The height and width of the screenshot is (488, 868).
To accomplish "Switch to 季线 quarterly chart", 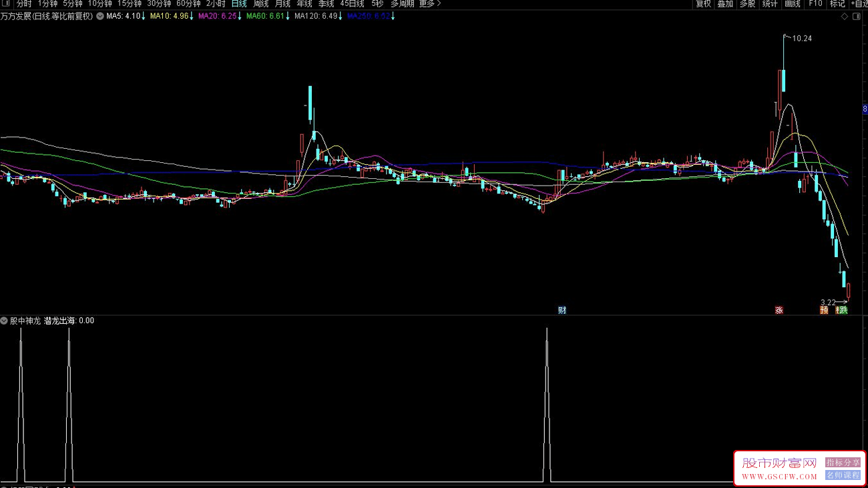I will tap(327, 4).
